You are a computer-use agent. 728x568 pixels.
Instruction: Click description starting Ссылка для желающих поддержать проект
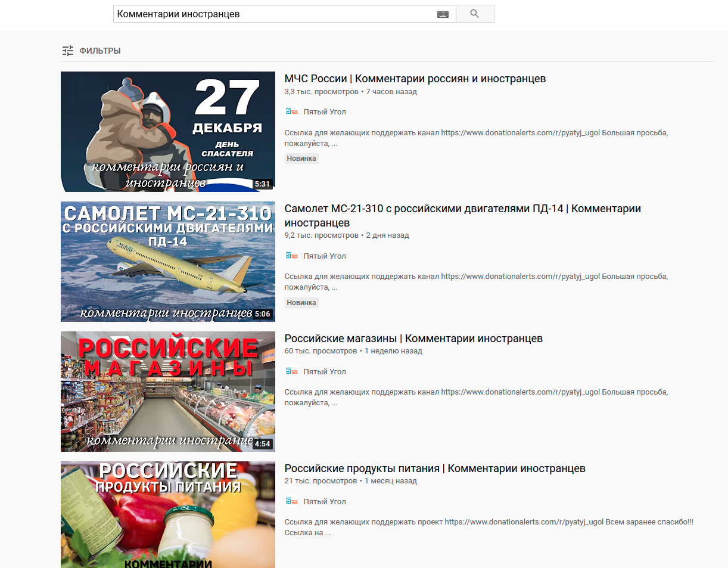(489, 527)
